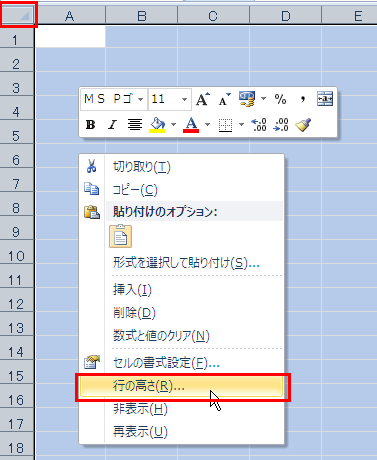The width and height of the screenshot is (377, 460).
Task: Open the MS Pゴ font name dropdown
Action: click(141, 99)
